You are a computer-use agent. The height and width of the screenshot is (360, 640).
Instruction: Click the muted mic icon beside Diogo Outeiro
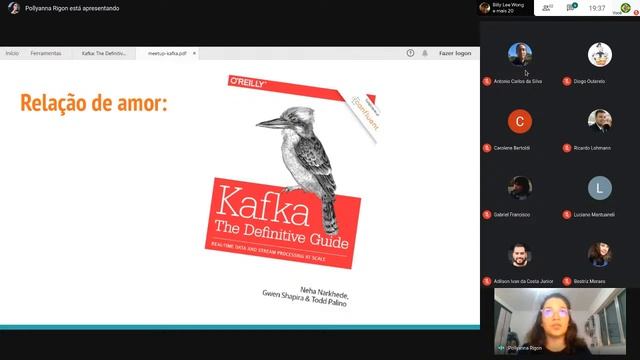[567, 81]
